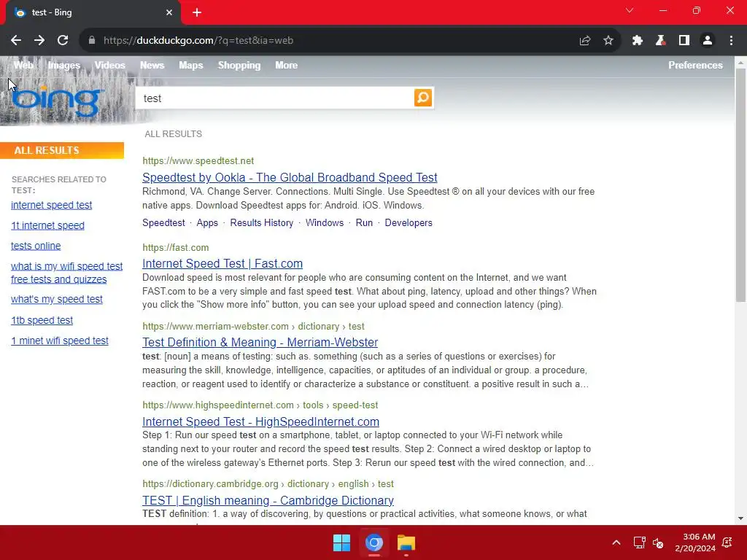Open the taskbar clock and date
Image resolution: width=747 pixels, height=560 pixels.
click(695, 542)
